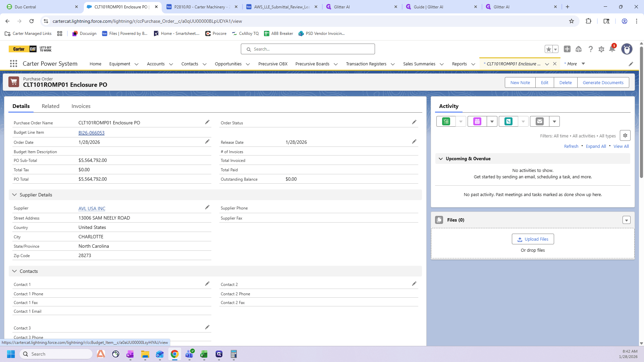Edit navigation bar pencil icon
The image size is (644, 362).
pos(631,64)
